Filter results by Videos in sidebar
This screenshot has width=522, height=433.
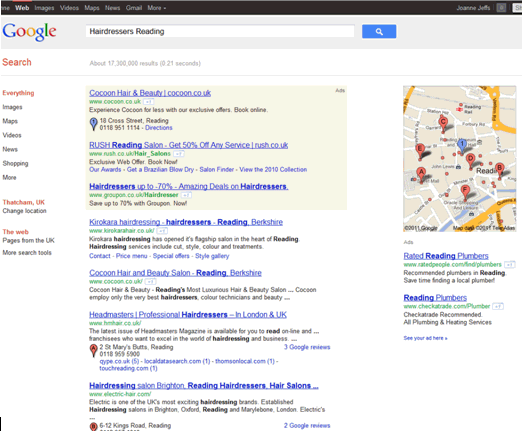(12, 135)
